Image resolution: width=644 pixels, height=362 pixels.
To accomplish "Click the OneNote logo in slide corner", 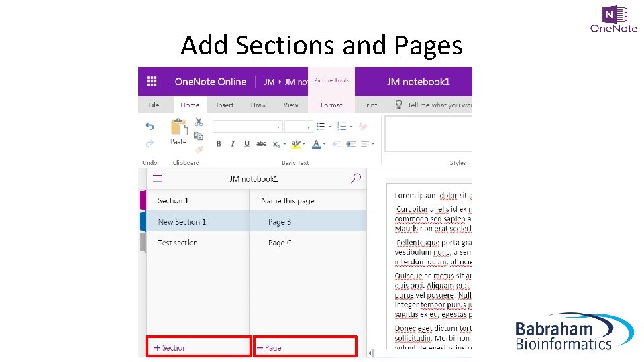I will point(614,19).
